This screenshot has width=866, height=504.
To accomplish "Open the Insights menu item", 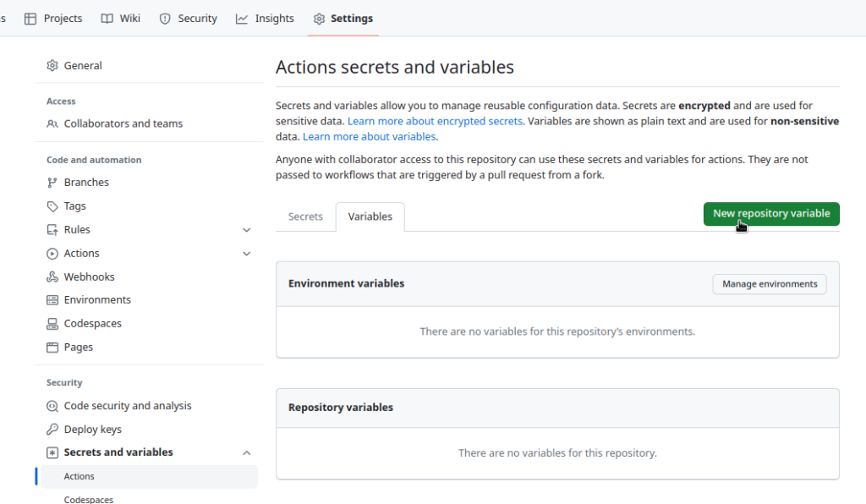I will click(x=265, y=18).
